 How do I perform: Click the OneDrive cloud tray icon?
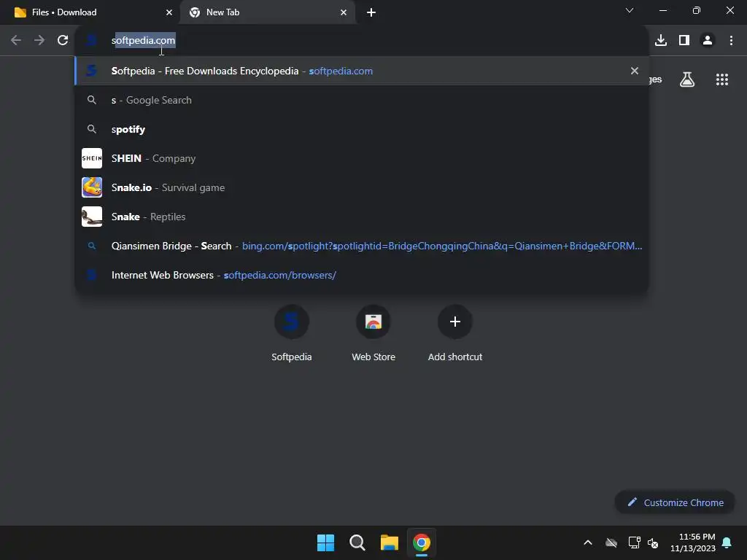point(611,542)
